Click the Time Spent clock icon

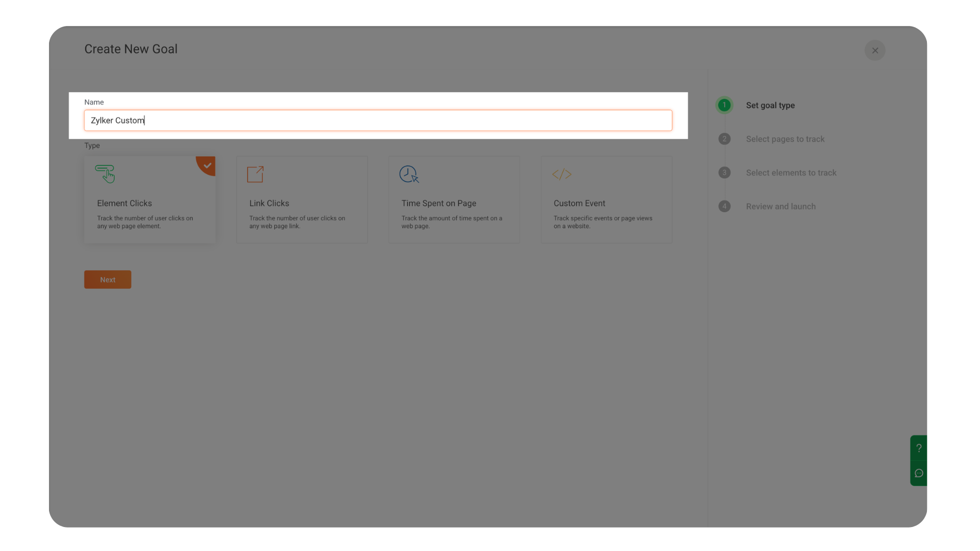click(x=409, y=174)
